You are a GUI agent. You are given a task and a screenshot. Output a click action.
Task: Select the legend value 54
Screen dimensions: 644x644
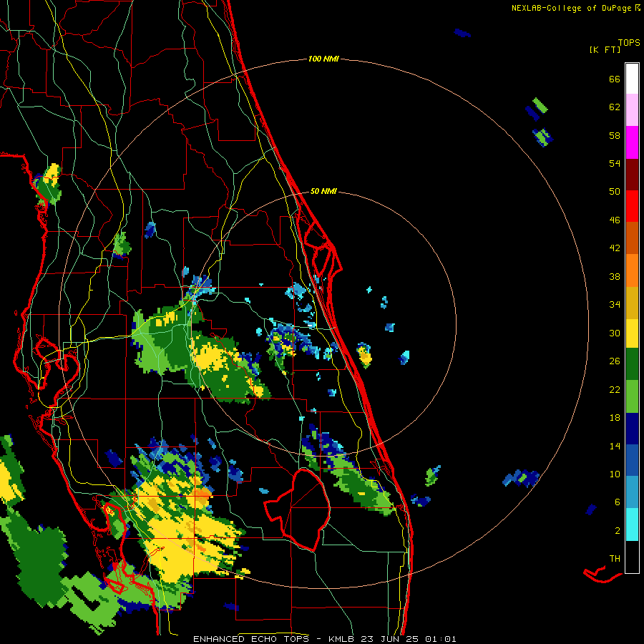(615, 163)
